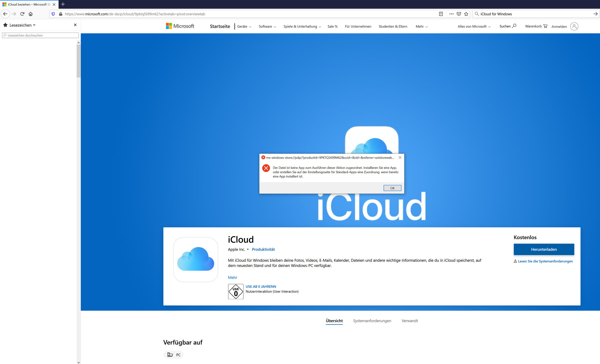Click the PC device icon under Verfügbar auf
This screenshot has height=364, width=600.
click(170, 355)
